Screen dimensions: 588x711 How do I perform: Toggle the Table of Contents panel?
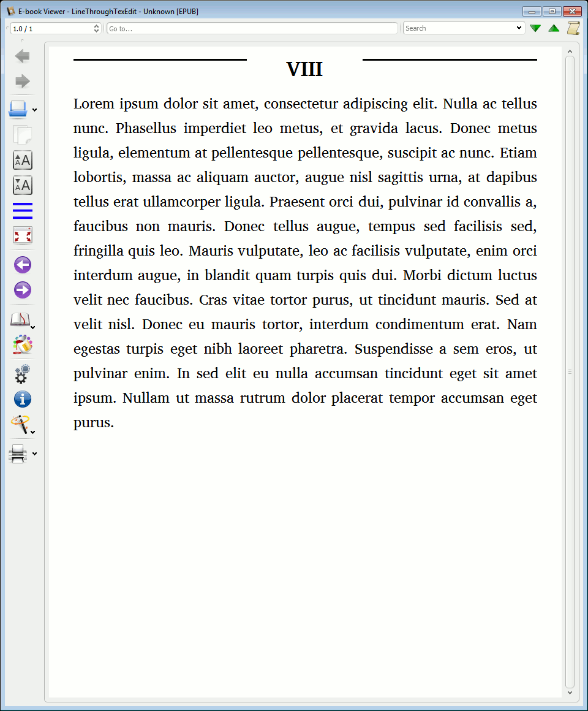22,211
